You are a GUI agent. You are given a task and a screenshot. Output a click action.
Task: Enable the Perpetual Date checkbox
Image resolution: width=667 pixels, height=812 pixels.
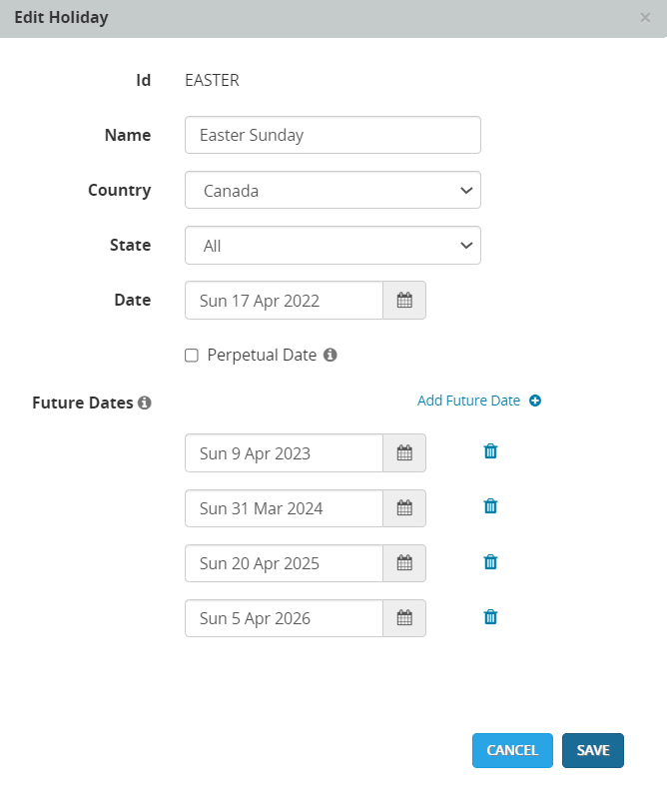tap(192, 356)
